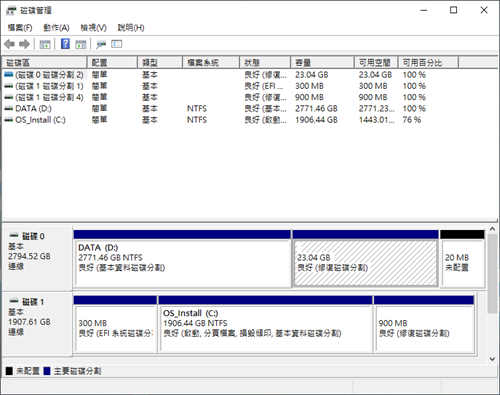Sort by the 類型 column header

point(160,62)
